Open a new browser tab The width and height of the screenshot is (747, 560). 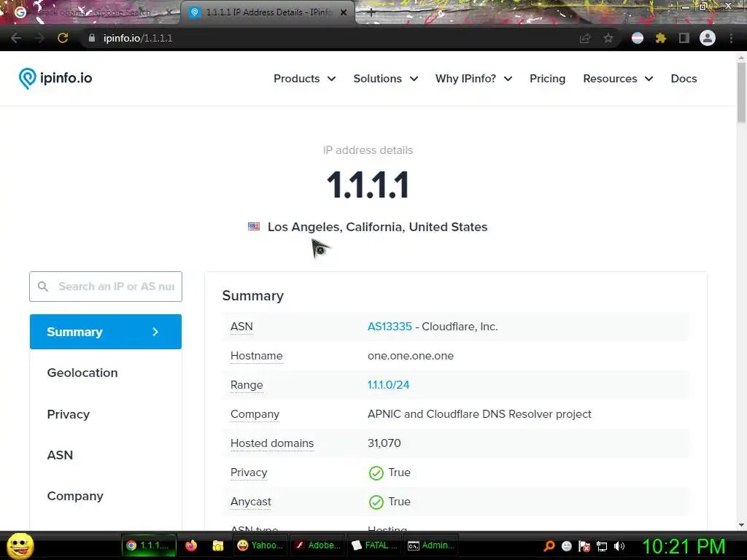click(371, 13)
